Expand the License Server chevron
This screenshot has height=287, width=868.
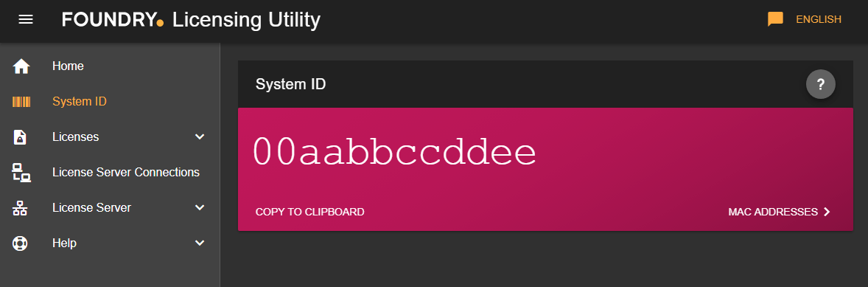pos(200,208)
